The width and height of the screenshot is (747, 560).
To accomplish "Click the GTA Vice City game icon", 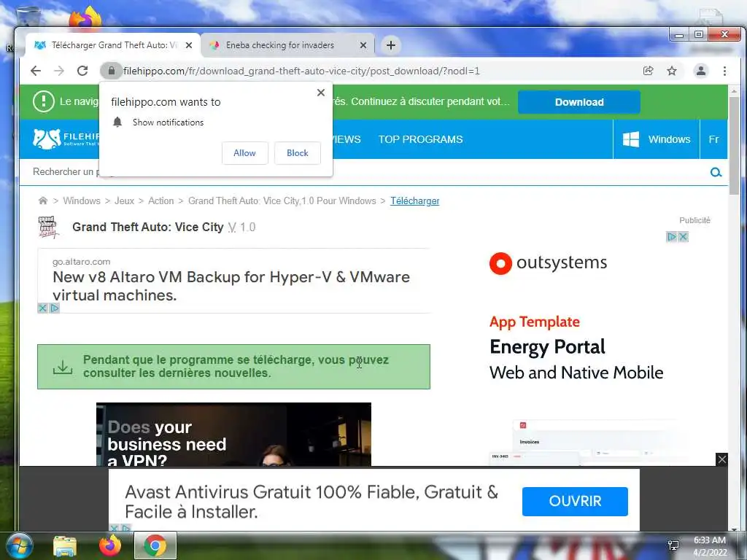I will click(48, 227).
